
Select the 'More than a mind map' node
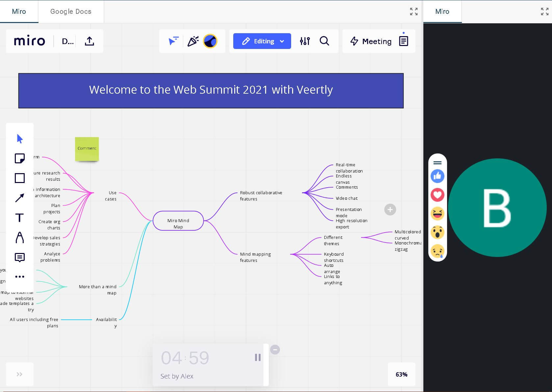[98, 290]
